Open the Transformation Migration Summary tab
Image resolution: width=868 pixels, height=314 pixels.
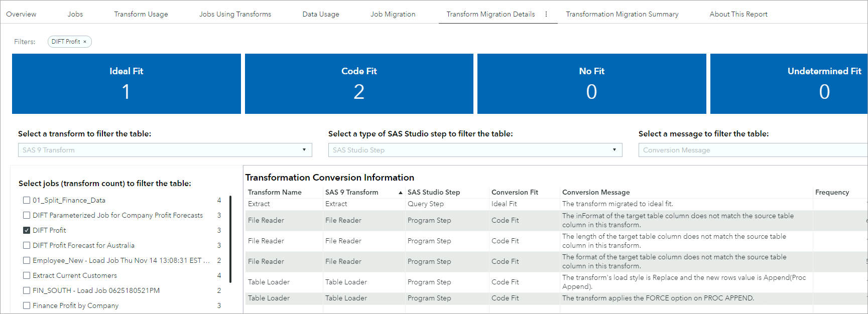622,14
